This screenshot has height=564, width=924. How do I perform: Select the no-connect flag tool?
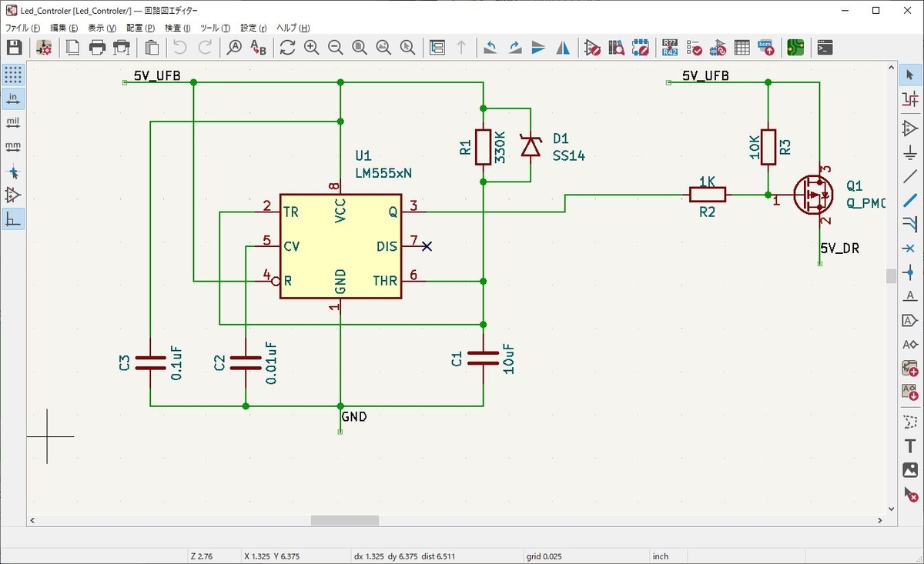(x=910, y=248)
